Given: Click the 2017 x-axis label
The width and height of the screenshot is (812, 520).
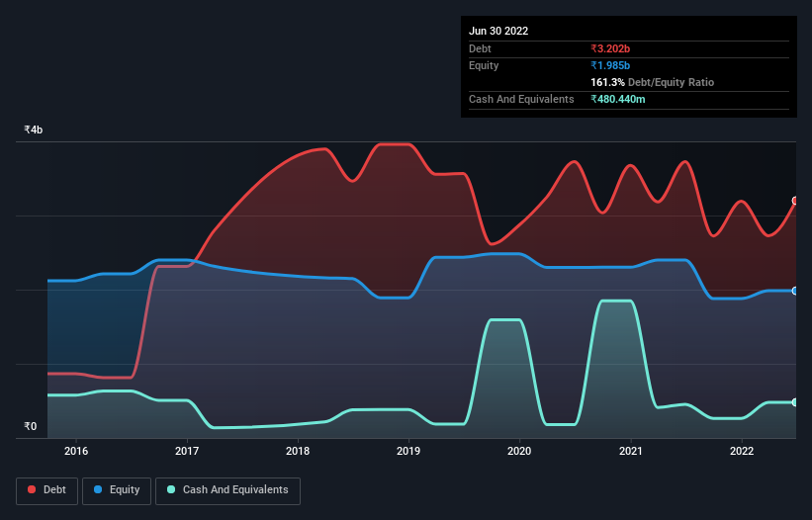Looking at the screenshot, I should click(187, 451).
